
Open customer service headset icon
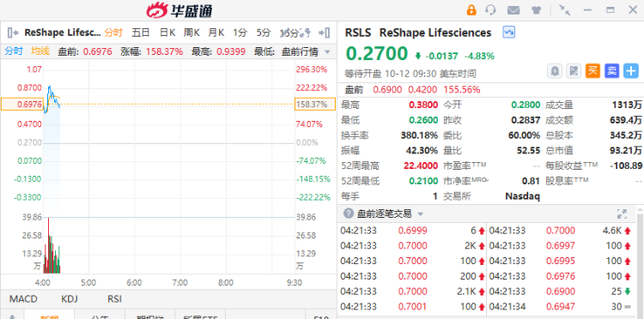click(x=490, y=9)
